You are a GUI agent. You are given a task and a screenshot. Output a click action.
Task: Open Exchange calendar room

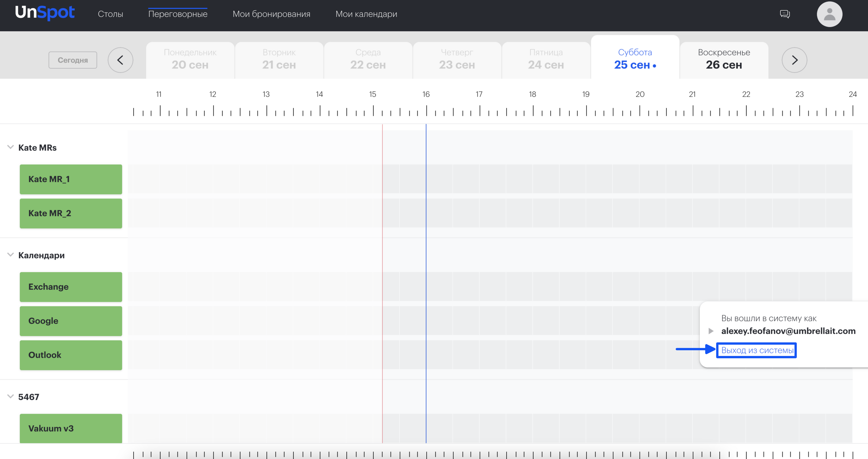click(x=71, y=287)
